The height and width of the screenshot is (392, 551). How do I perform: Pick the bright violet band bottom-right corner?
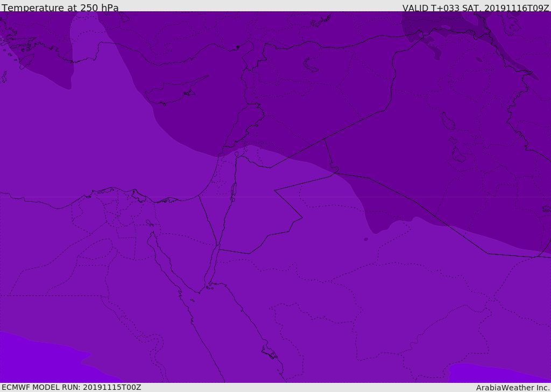tap(495, 373)
